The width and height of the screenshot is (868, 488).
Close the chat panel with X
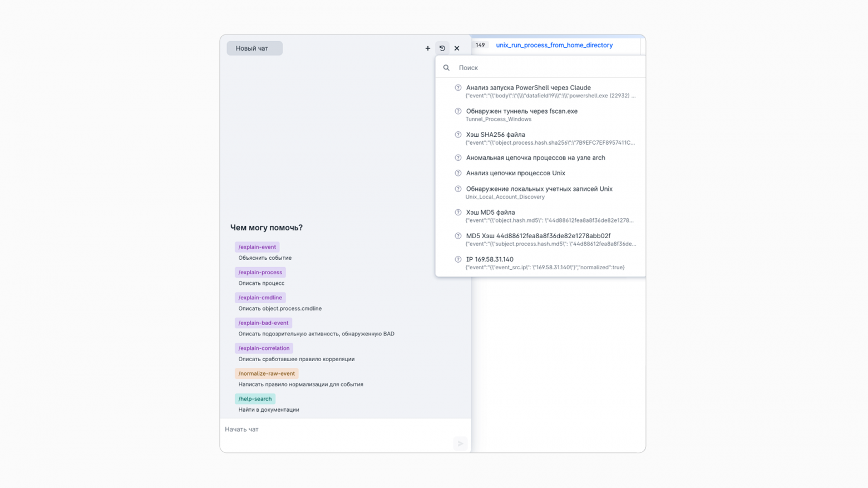457,48
